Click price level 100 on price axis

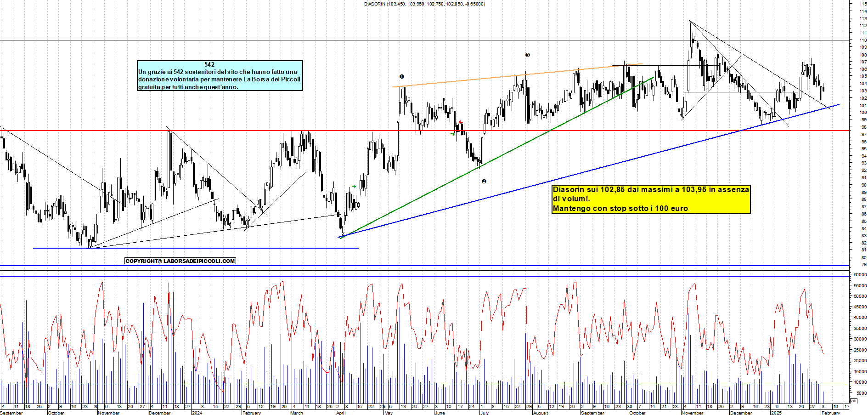click(863, 113)
